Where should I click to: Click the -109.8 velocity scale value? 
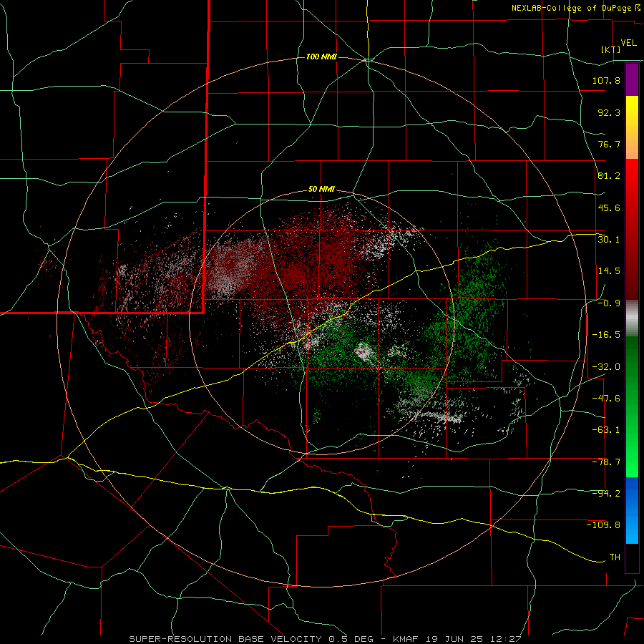tap(603, 525)
